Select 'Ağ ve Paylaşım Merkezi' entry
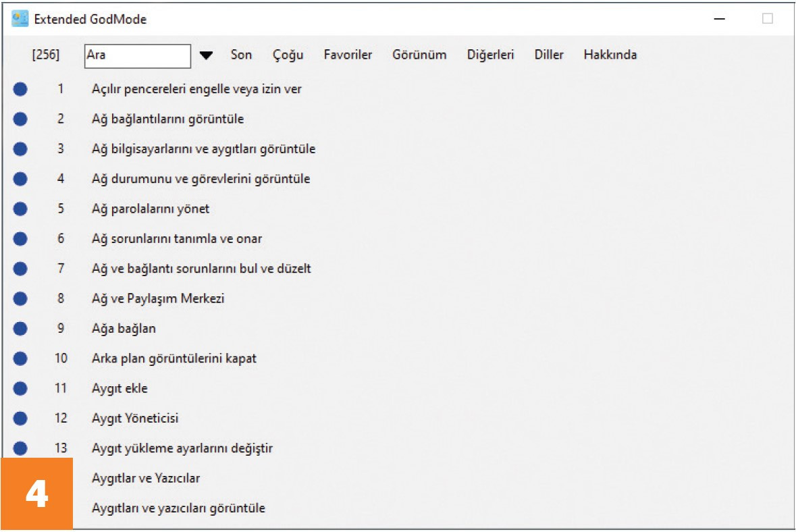Screen dimensions: 796x532 coord(158,299)
